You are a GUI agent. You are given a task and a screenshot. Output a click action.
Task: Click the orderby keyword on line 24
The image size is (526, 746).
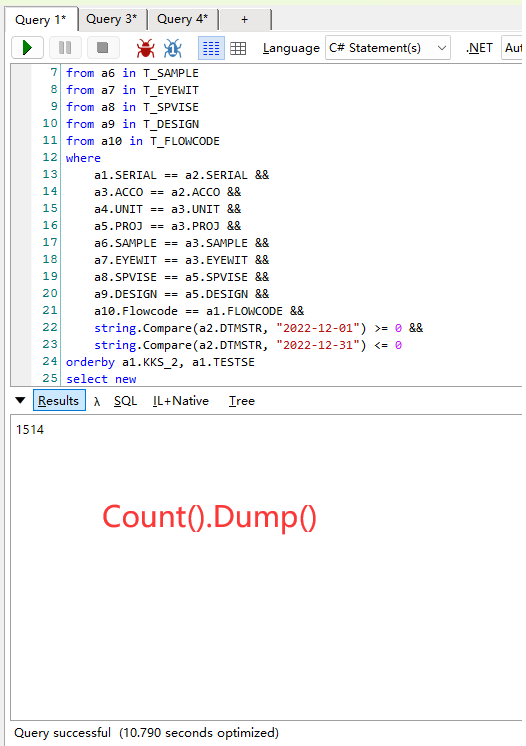90,363
